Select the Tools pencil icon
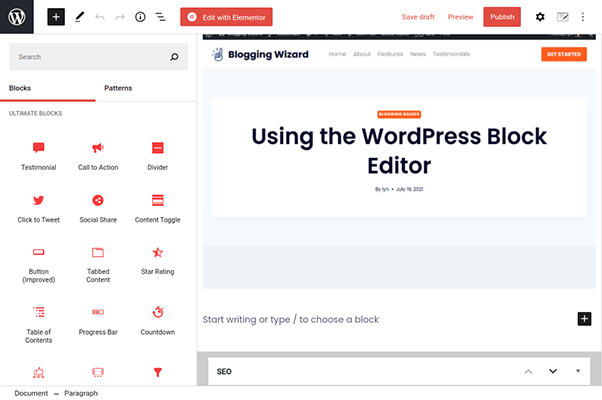The height and width of the screenshot is (400, 602). 79,17
